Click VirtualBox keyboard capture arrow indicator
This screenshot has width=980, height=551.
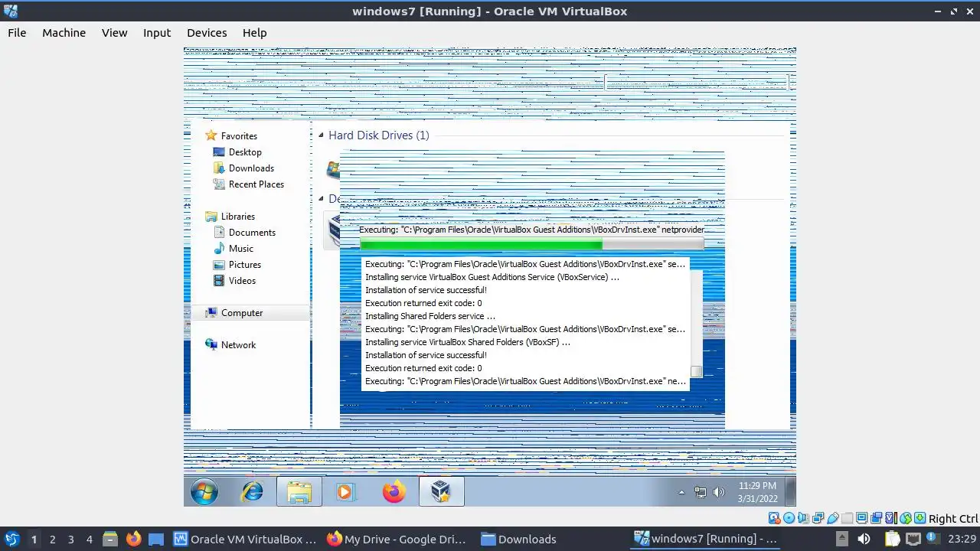pyautogui.click(x=920, y=518)
